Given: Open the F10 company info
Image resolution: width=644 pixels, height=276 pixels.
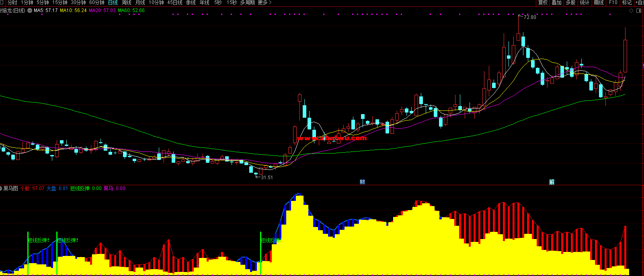Looking at the screenshot, I should tap(613, 2).
